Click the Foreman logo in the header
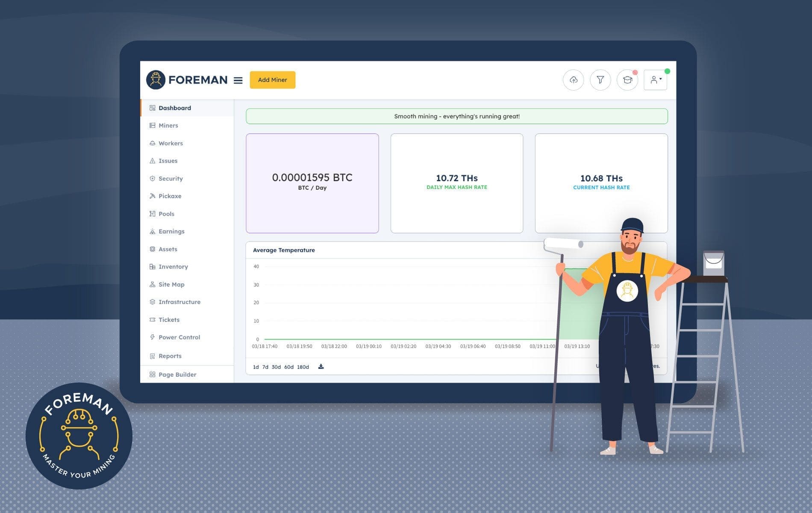Viewport: 812px width, 513px height. coord(187,80)
